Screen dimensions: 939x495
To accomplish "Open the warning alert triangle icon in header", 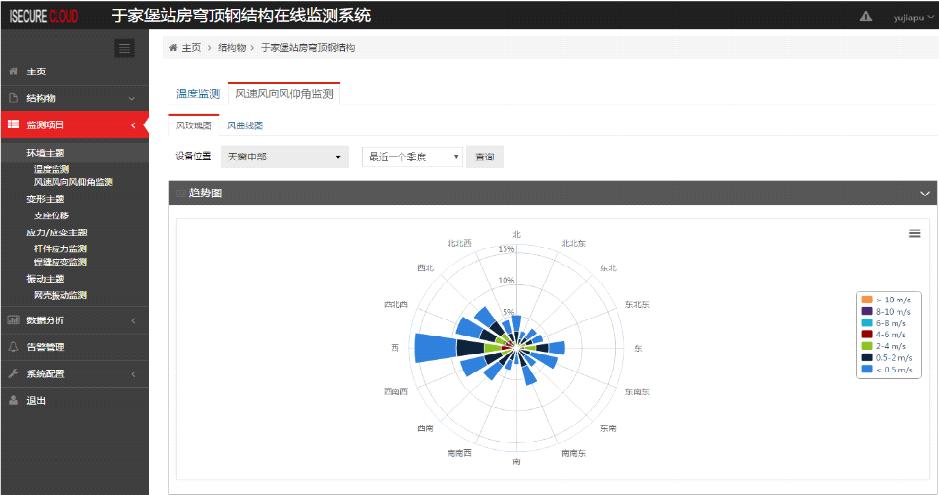I will [x=866, y=16].
